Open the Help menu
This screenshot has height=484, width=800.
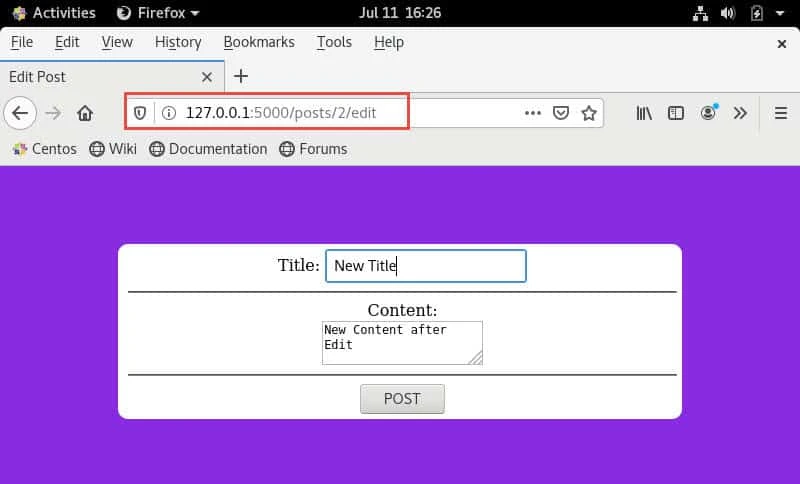click(389, 42)
